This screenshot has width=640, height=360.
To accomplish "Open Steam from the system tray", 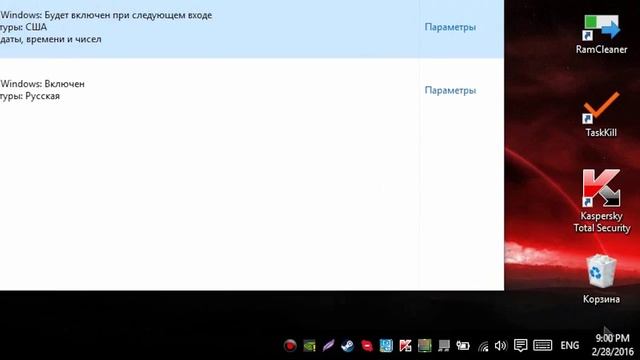I will [347, 346].
